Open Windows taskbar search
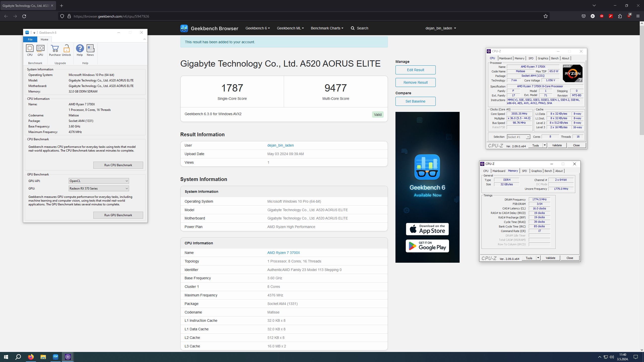The image size is (644, 362). pos(18,357)
